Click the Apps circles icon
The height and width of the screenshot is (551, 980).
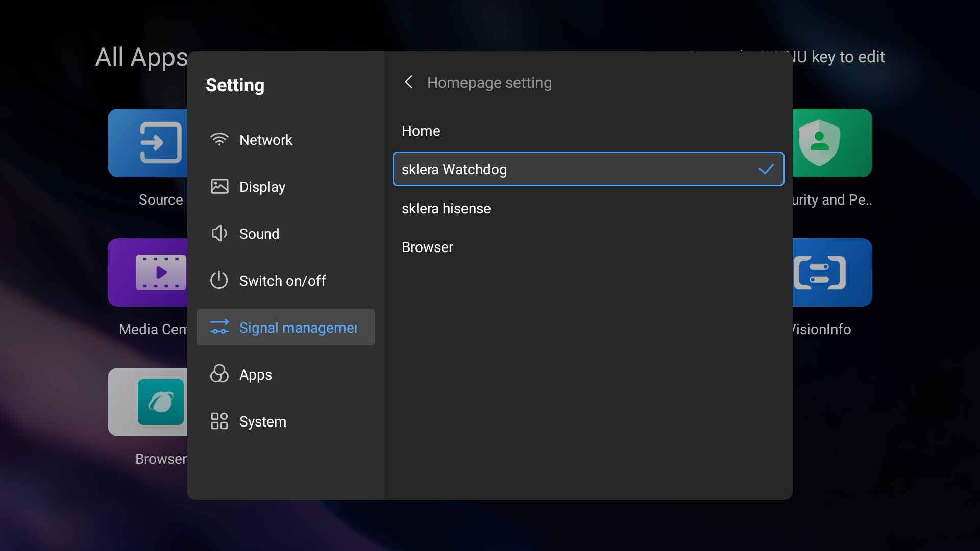point(219,374)
